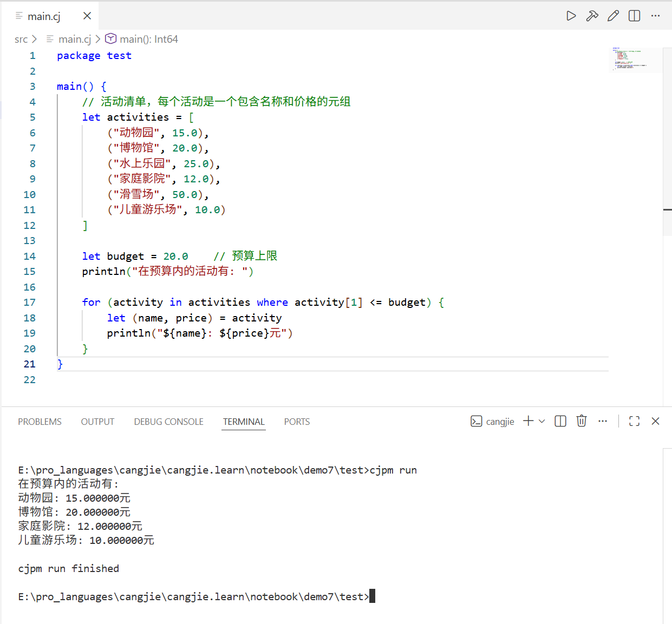Click the terminal prompt input line

tap(197, 596)
